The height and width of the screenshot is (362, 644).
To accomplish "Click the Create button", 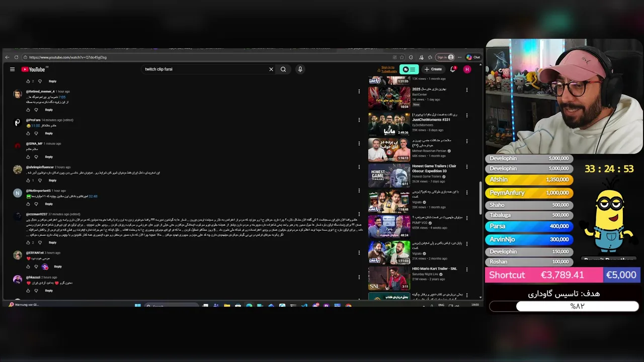I will pos(433,69).
